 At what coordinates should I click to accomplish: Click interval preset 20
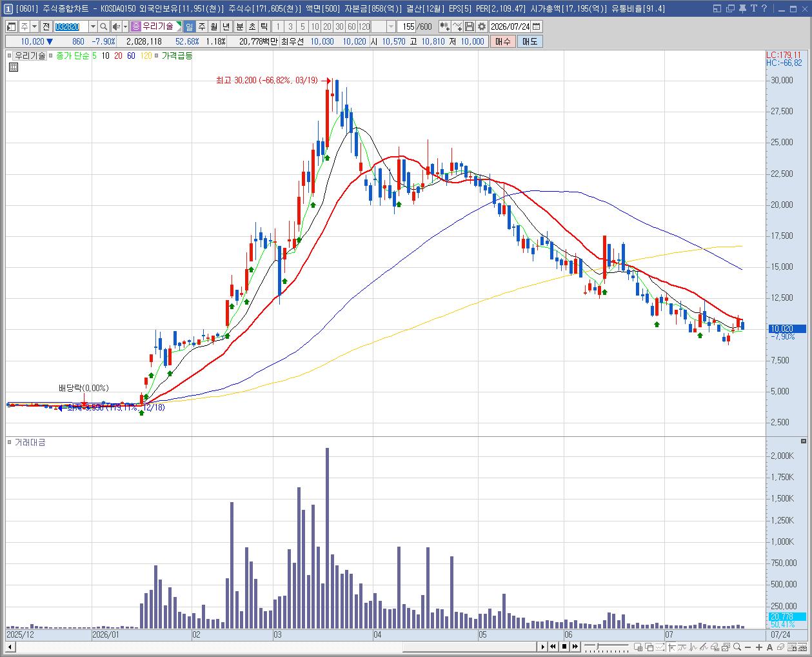coord(327,26)
